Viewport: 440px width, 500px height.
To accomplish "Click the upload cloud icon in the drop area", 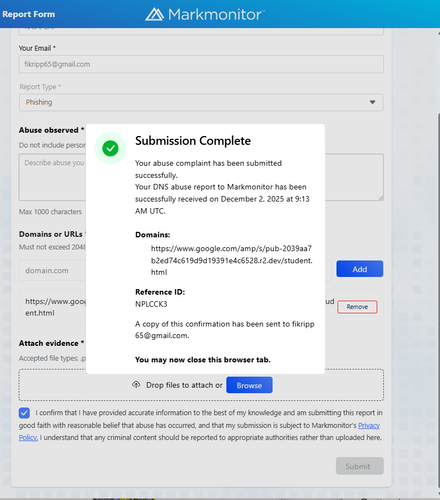I will pyautogui.click(x=136, y=385).
